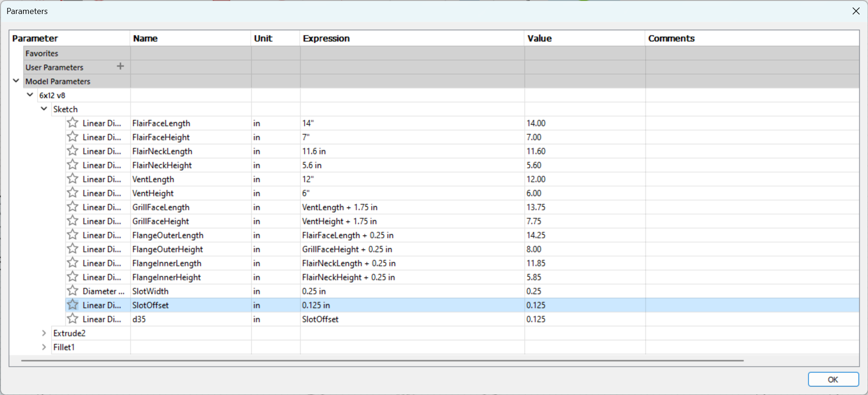The image size is (868, 395).
Task: Expand the Fillet1 tree node
Action: [x=44, y=347]
